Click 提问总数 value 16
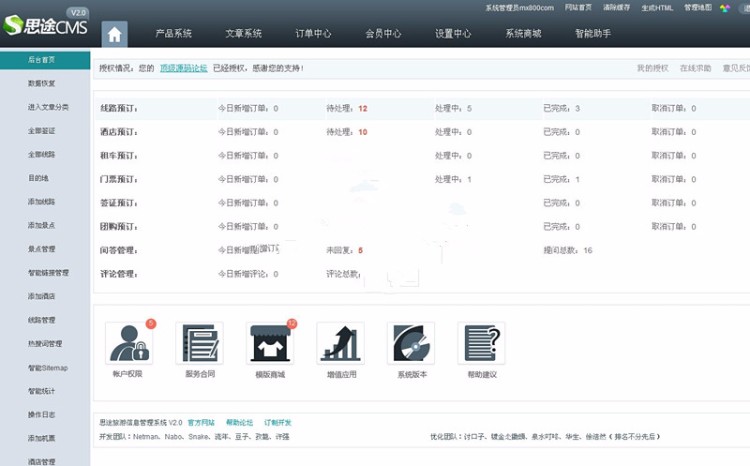Viewport: 750px width, 466px height. point(588,250)
